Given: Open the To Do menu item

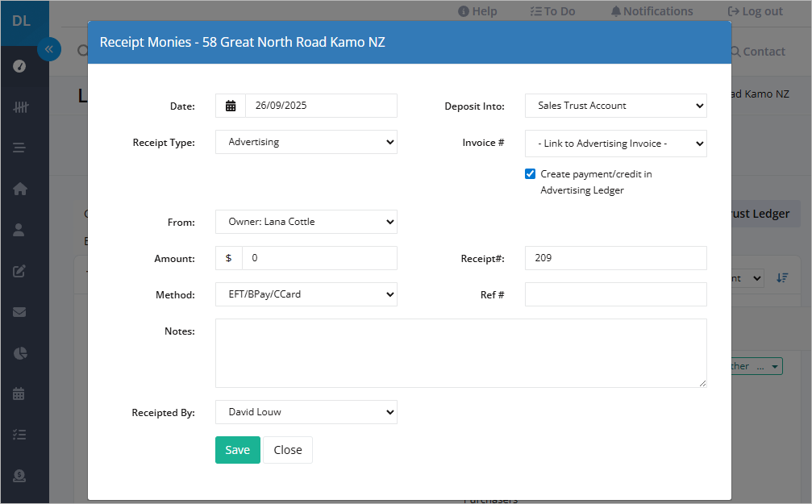Looking at the screenshot, I should click(552, 11).
